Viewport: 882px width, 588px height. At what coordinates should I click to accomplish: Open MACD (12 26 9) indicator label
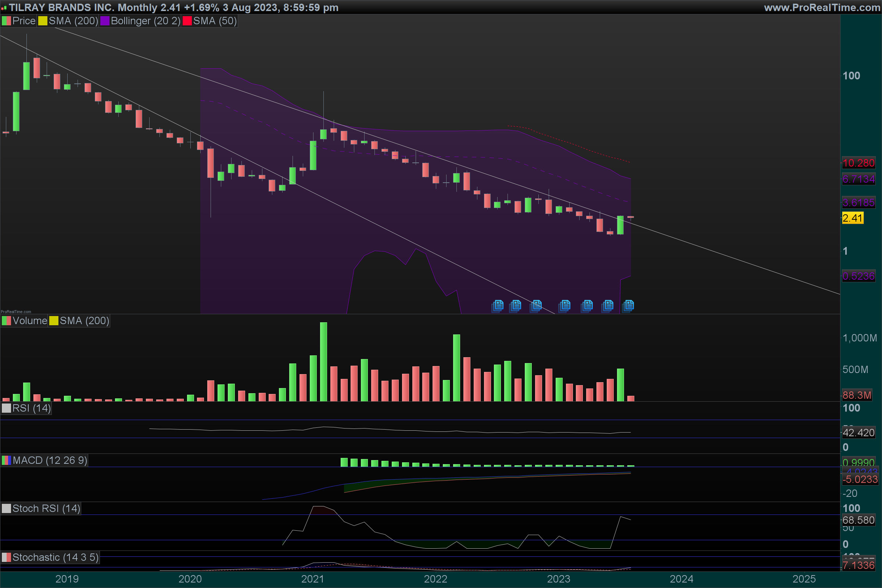click(x=50, y=460)
